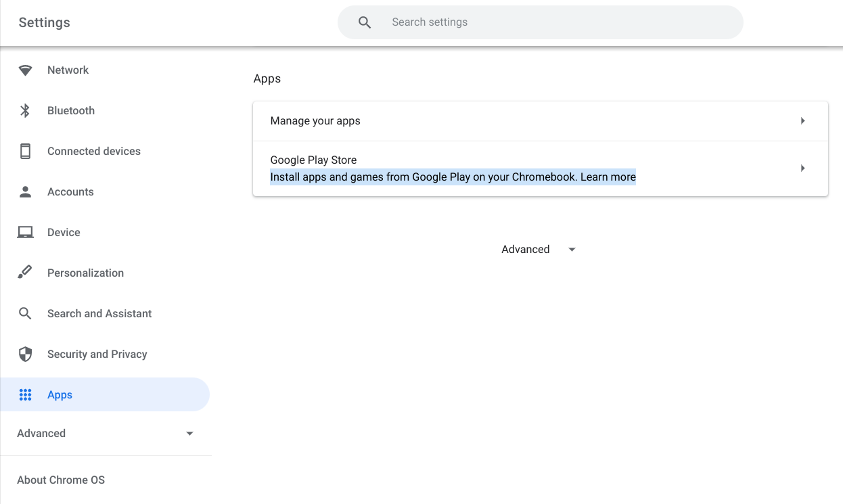Open the Search and Assistant section
Screen dimensions: 843x504
tap(99, 313)
